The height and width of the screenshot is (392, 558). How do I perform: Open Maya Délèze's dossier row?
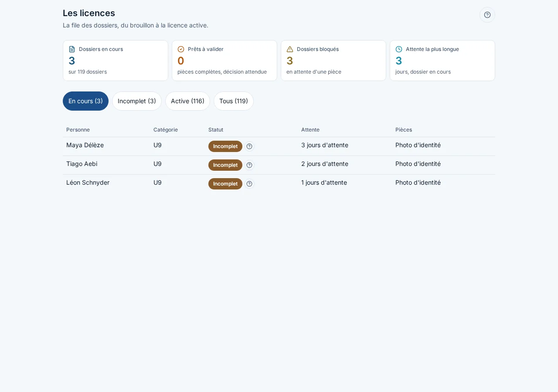279,146
